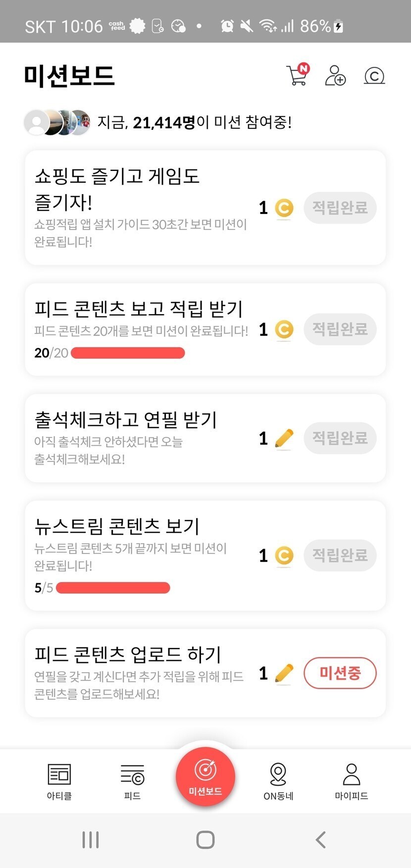Viewport: 411px width, 868px height.
Task: Tap the participant profile avatars
Action: point(57,122)
